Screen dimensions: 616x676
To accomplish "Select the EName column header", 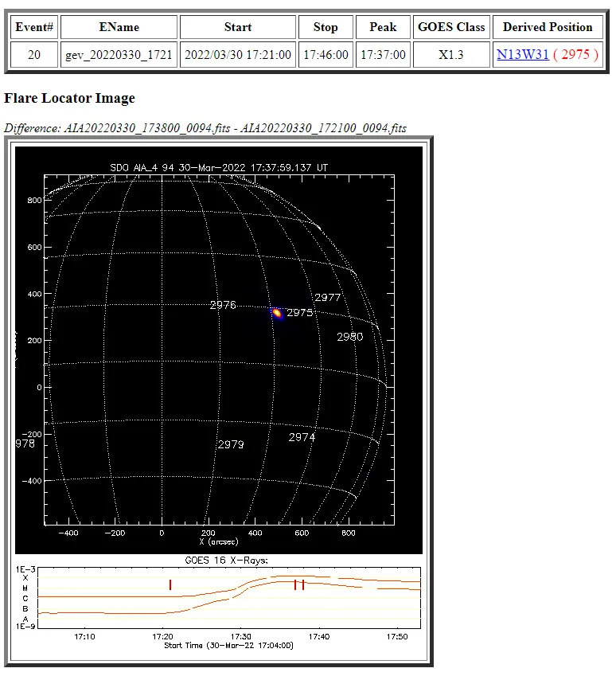I will [119, 27].
